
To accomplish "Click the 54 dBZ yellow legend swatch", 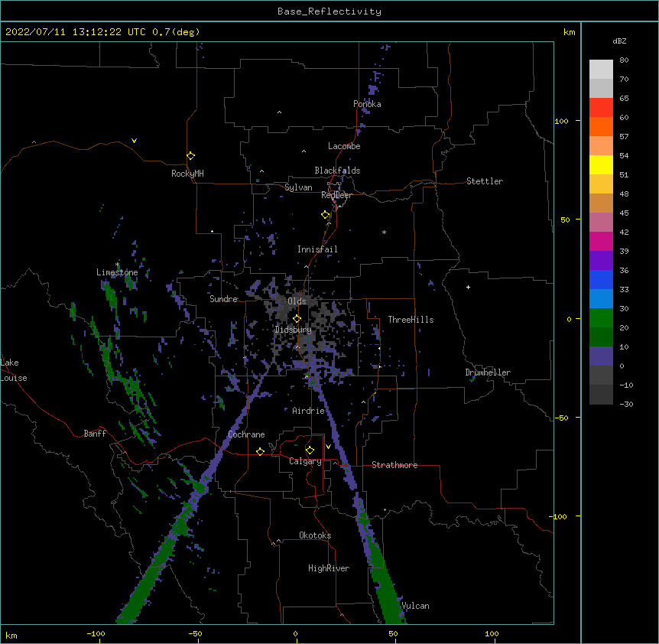I will [x=601, y=164].
